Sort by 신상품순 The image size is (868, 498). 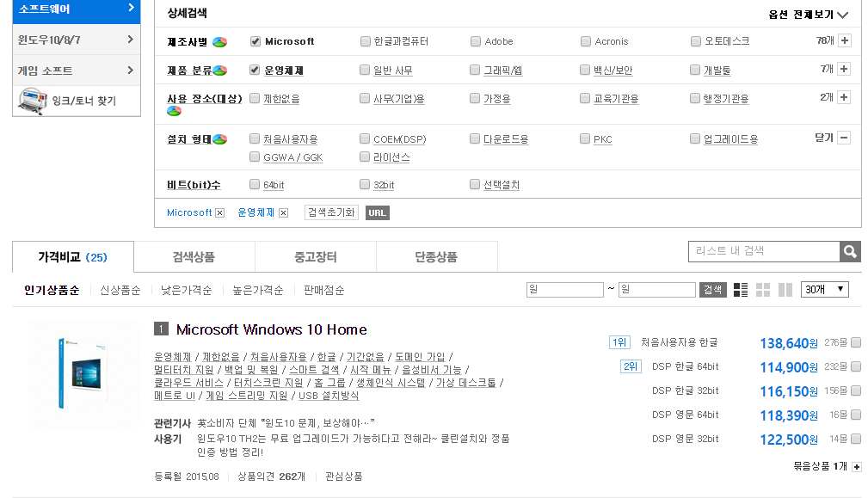(120, 290)
